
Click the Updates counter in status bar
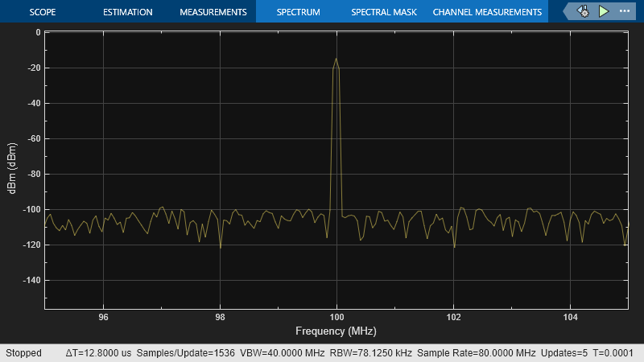tap(562, 353)
